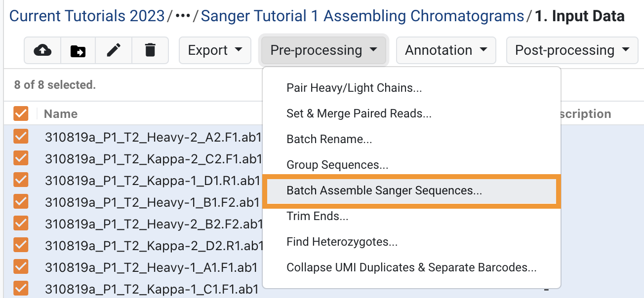Uncheck the Kappa-1_C1.F1.ab1 row checkbox
The height and width of the screenshot is (298, 644).
pyautogui.click(x=21, y=289)
